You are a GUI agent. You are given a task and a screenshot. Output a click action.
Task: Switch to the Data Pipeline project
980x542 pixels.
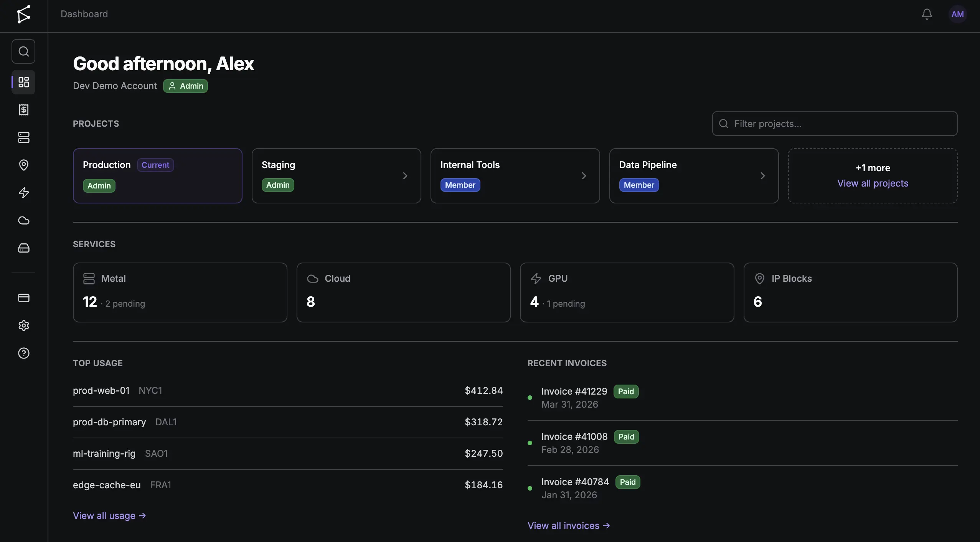point(694,176)
